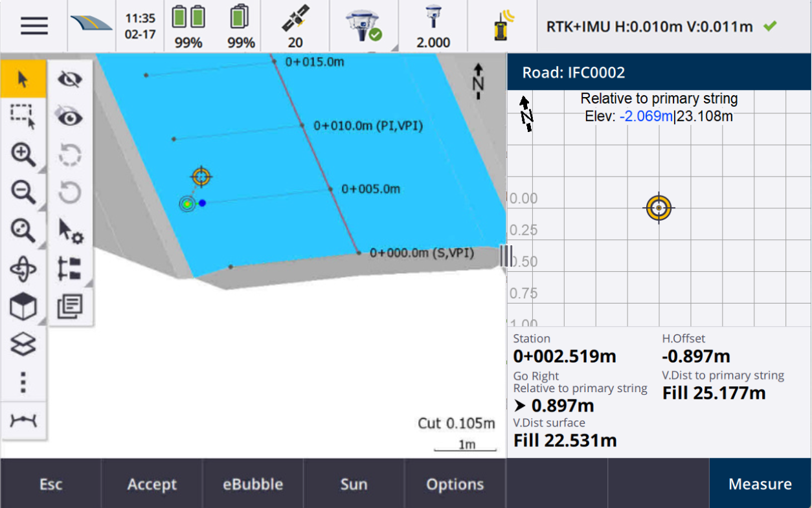Open the satellite sky plot showing 20

(295, 27)
